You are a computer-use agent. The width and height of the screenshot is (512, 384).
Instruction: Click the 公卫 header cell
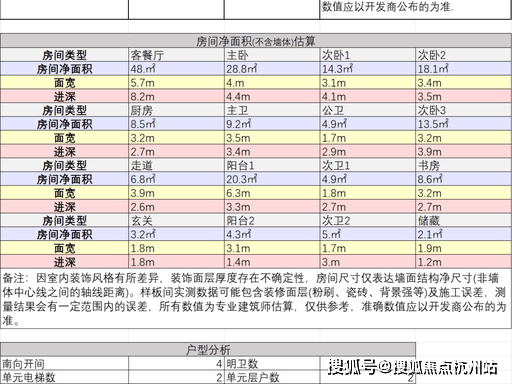368,110
